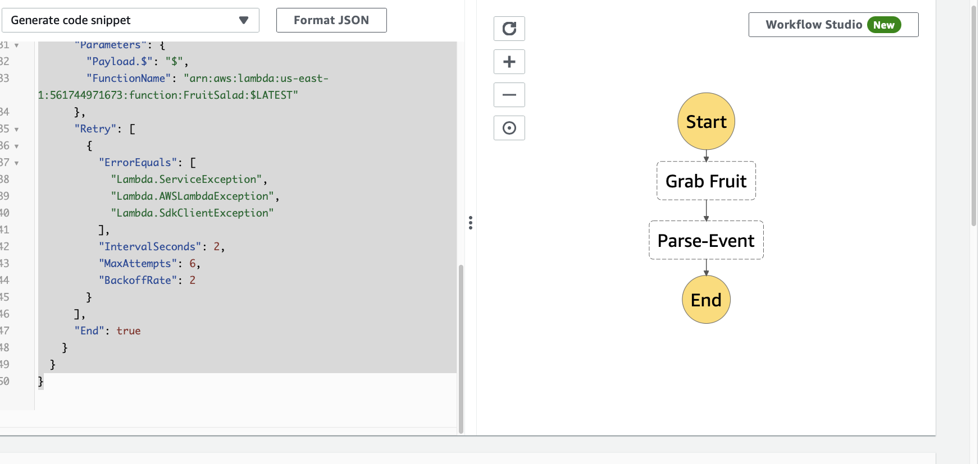Zoom out of the state machine diagram
Image resolution: width=980 pixels, height=464 pixels.
point(509,95)
